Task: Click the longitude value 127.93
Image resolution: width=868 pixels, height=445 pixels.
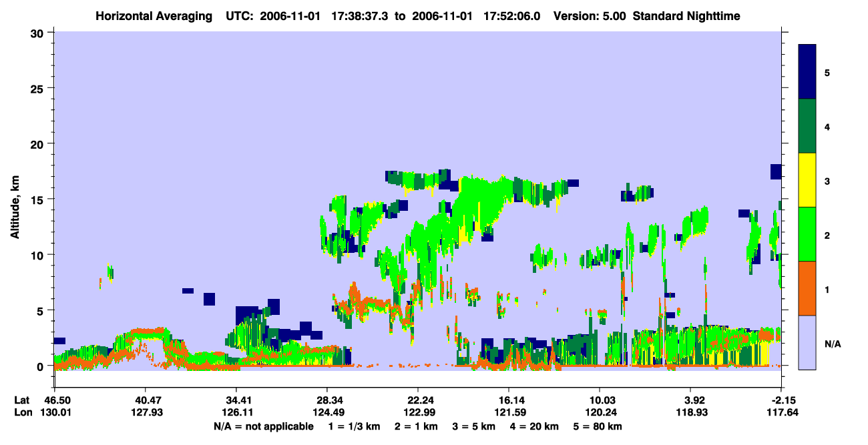Action: tap(146, 412)
